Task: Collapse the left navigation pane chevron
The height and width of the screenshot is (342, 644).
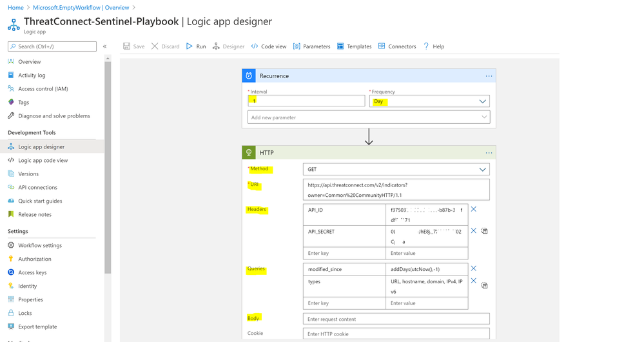Action: click(104, 46)
